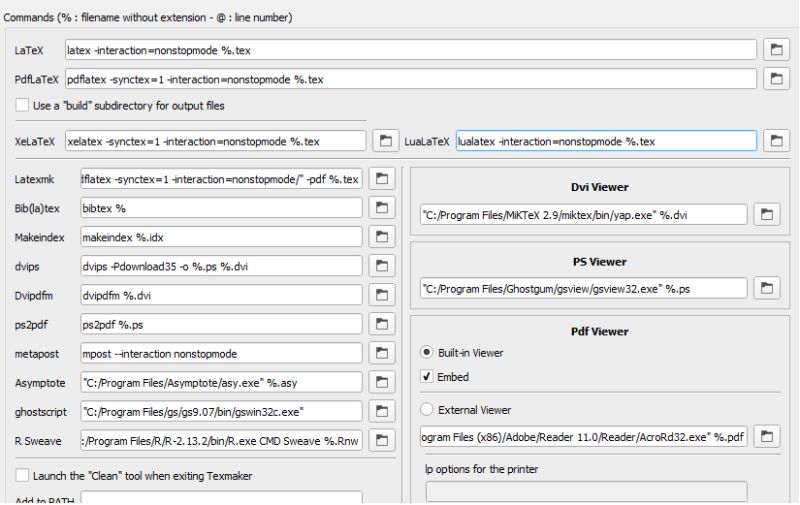Open the folder browser for the Makeindex command
This screenshot has height=505, width=800.
382,237
